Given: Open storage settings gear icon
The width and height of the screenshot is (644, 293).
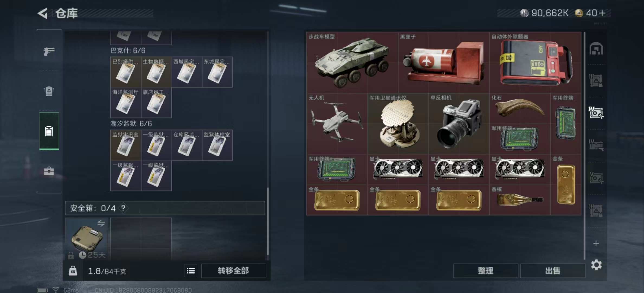Looking at the screenshot, I should click(x=596, y=265).
